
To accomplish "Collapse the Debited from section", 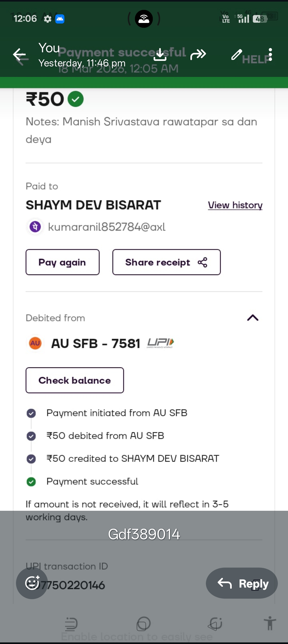I will [253, 318].
